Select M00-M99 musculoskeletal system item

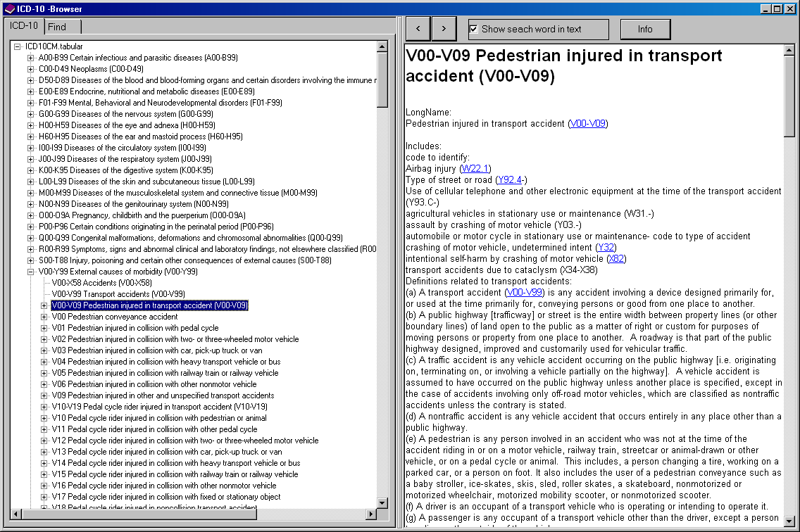pos(178,193)
